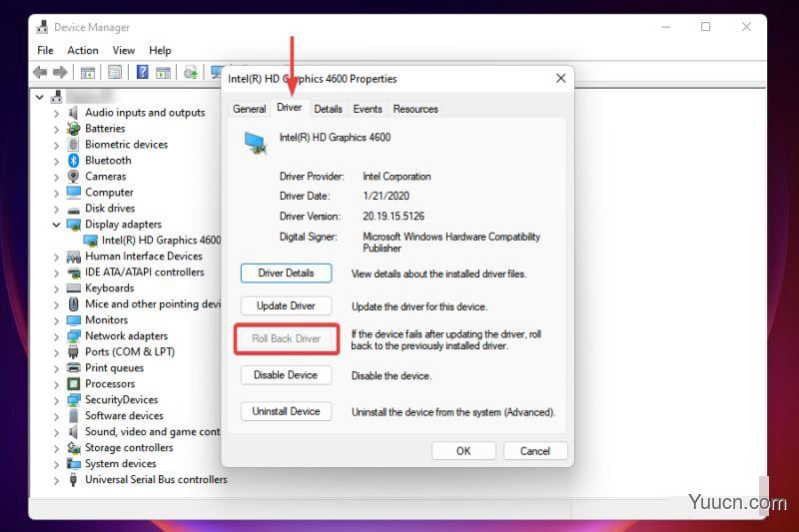Expand the Monitors tree node
This screenshot has width=799, height=532.
click(x=56, y=320)
